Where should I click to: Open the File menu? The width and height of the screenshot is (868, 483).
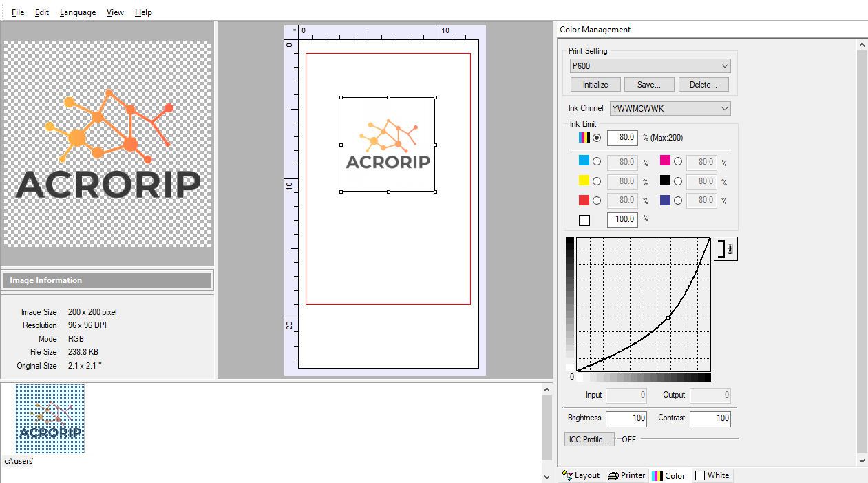(x=18, y=12)
